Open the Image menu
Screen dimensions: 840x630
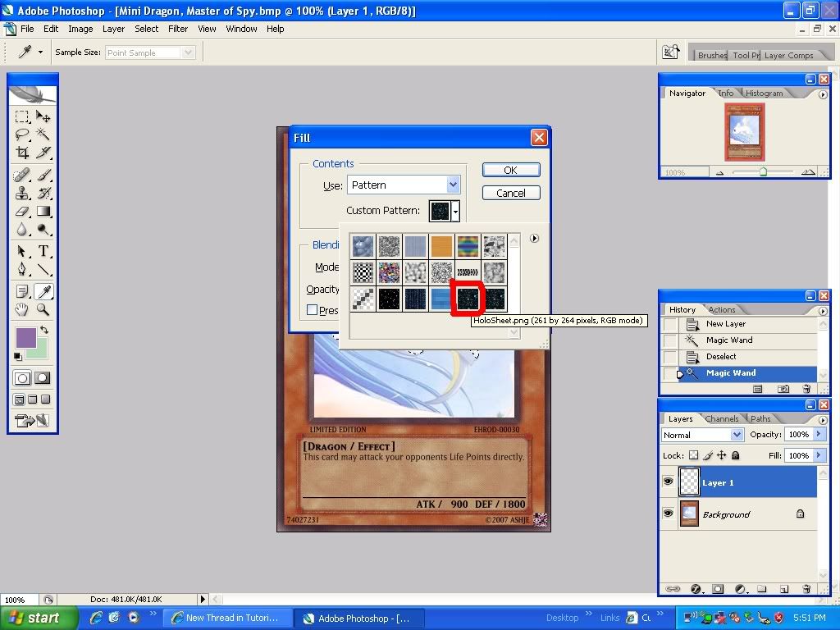pyautogui.click(x=80, y=29)
